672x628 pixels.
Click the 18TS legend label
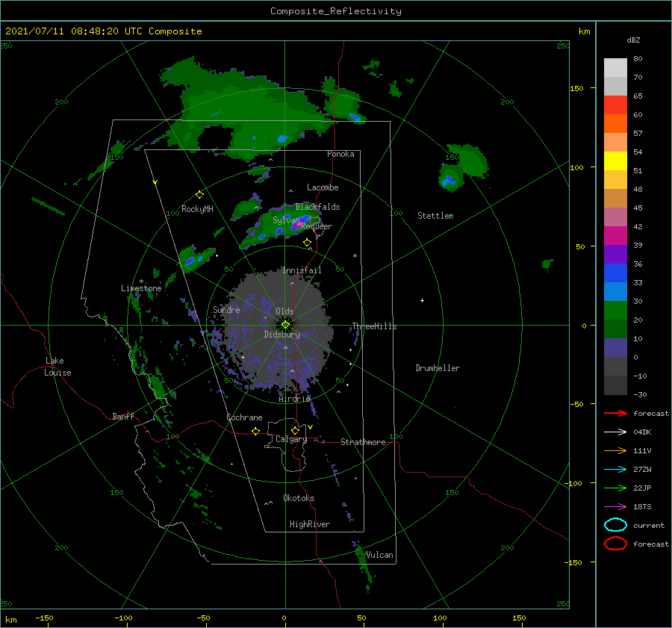click(642, 507)
